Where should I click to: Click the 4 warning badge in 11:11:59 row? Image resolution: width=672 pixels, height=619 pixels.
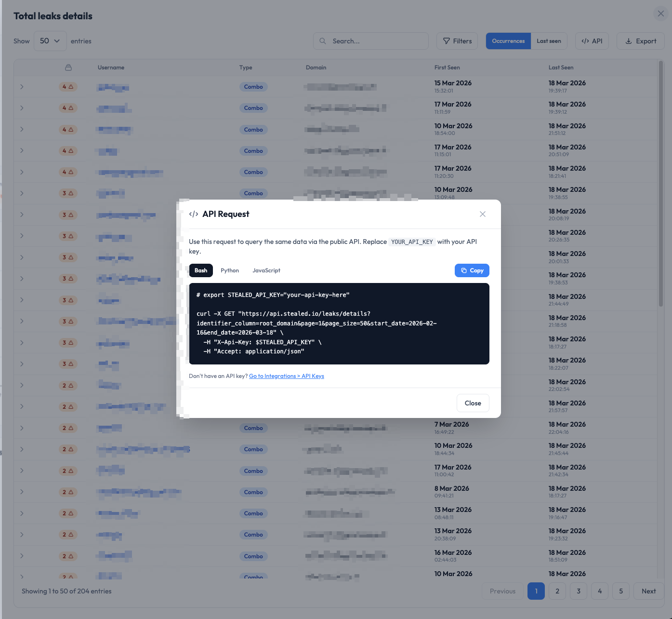coord(68,108)
